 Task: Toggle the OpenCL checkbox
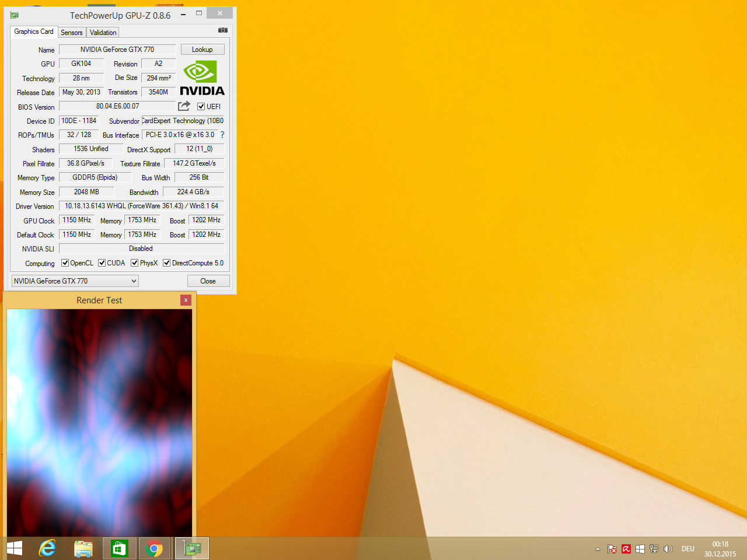click(x=65, y=263)
